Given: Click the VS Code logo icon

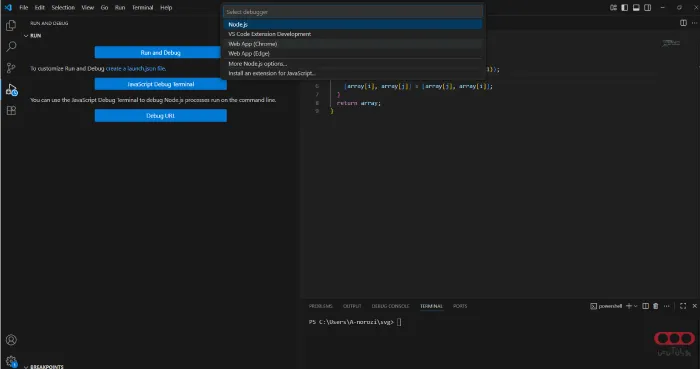Looking at the screenshot, I should click(8, 8).
